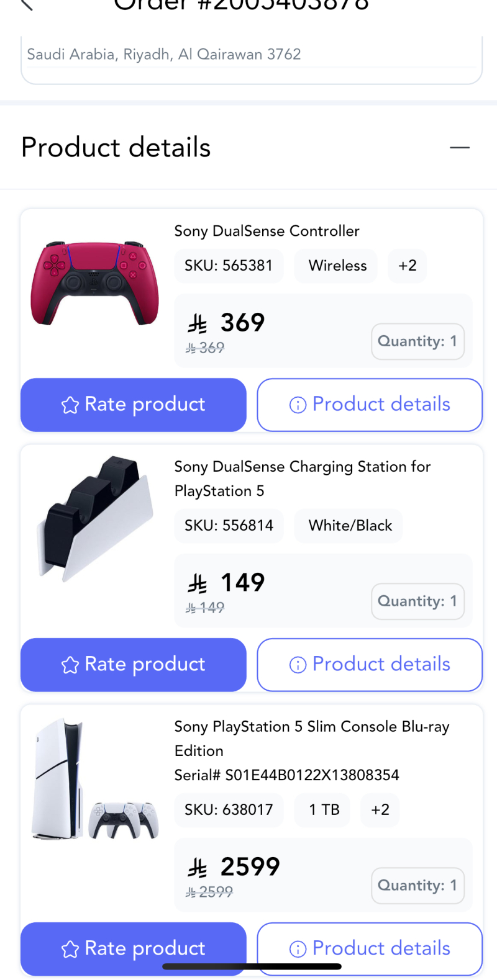
Task: Tap the PlayStation 5 Slim console image
Action: (x=95, y=781)
